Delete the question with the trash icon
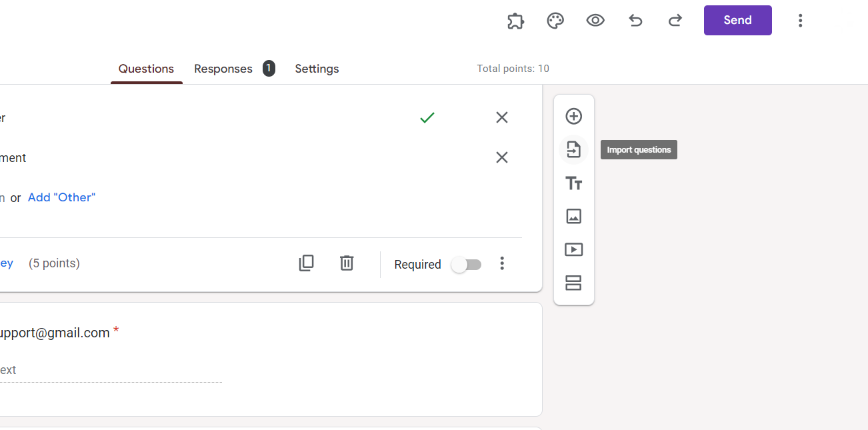The width and height of the screenshot is (868, 430). tap(347, 263)
